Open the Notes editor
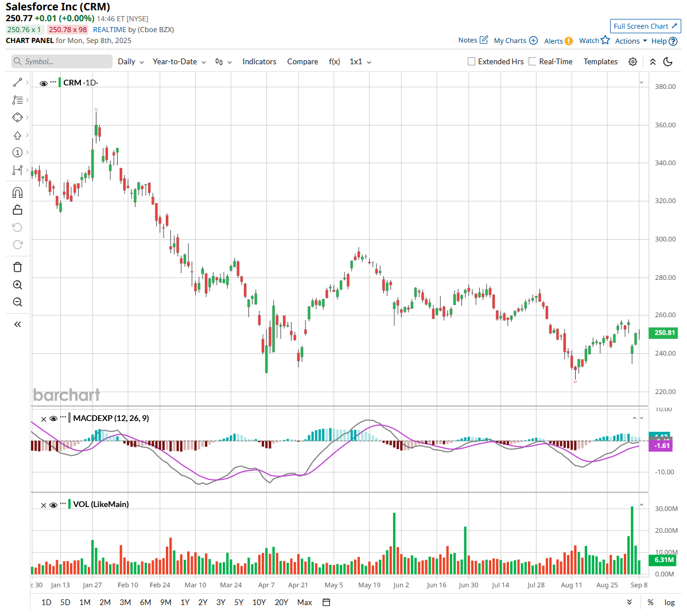 coord(473,40)
